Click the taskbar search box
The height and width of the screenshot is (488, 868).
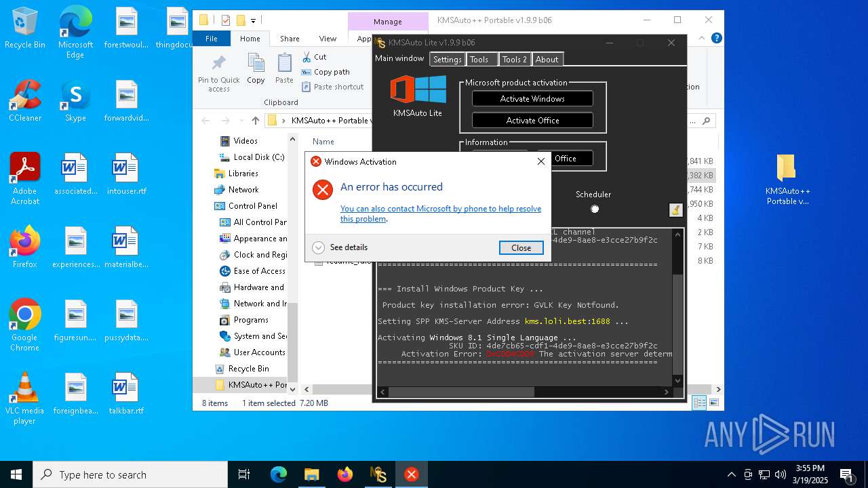130,474
